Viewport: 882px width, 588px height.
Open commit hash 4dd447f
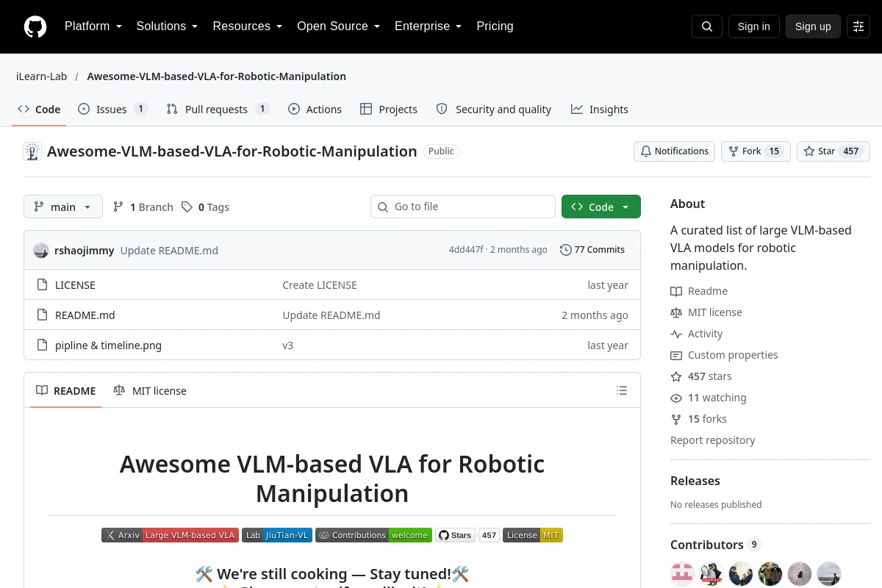click(466, 250)
